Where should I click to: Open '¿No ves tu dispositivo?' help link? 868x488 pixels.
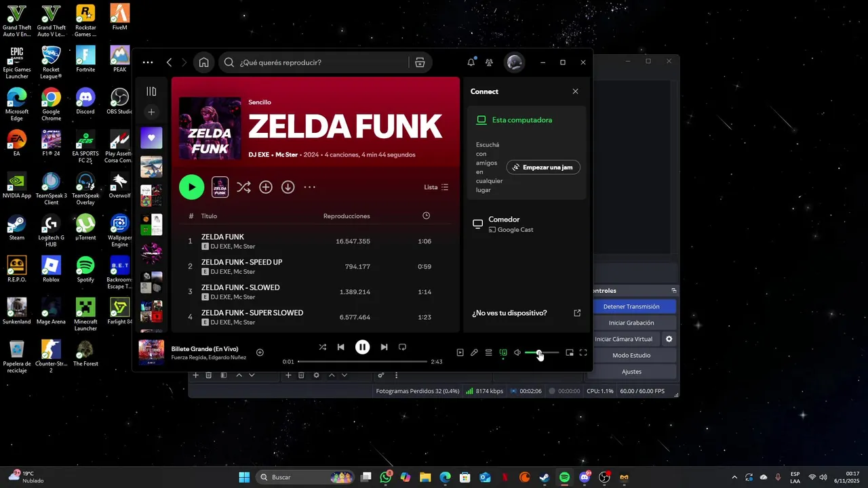click(x=526, y=313)
